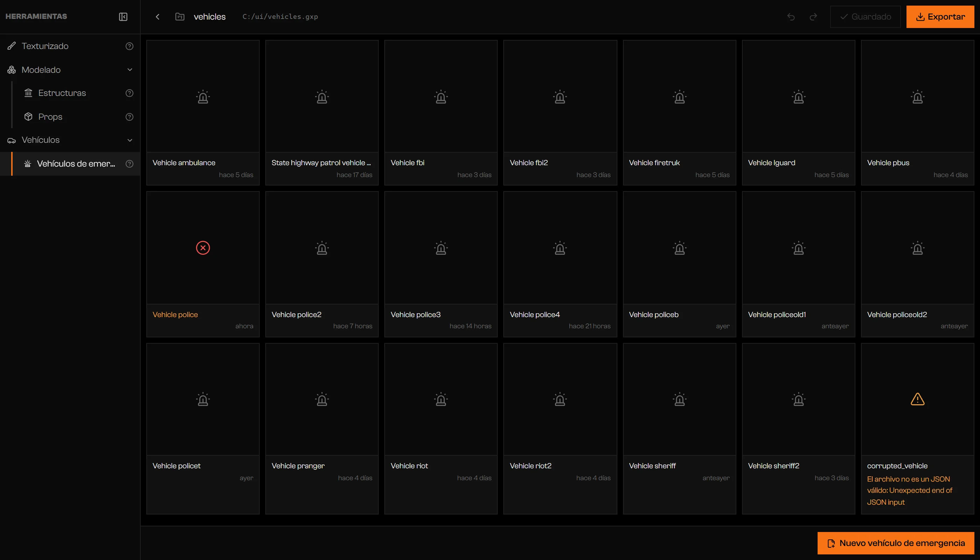Collapse the Herramientas sidebar panel
Image resolution: width=980 pixels, height=560 pixels.
click(x=123, y=16)
